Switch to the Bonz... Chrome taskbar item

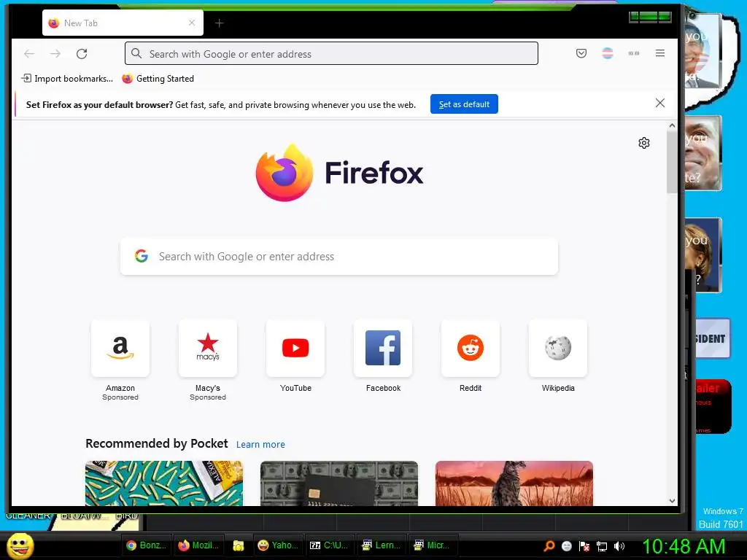tap(146, 545)
